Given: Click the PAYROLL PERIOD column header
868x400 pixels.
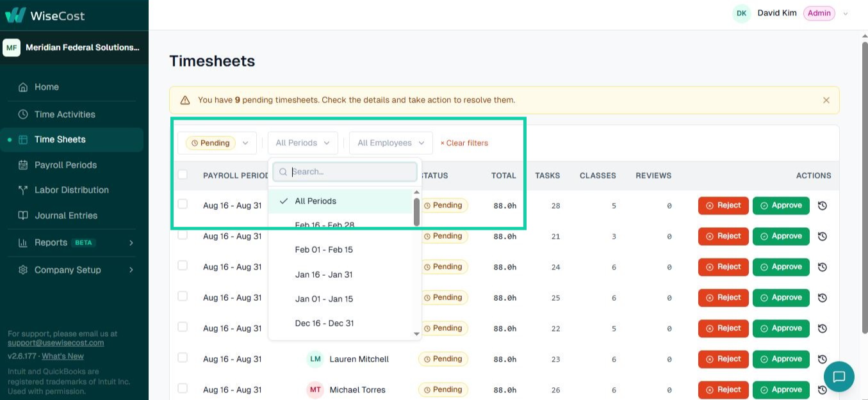Looking at the screenshot, I should pyautogui.click(x=235, y=175).
